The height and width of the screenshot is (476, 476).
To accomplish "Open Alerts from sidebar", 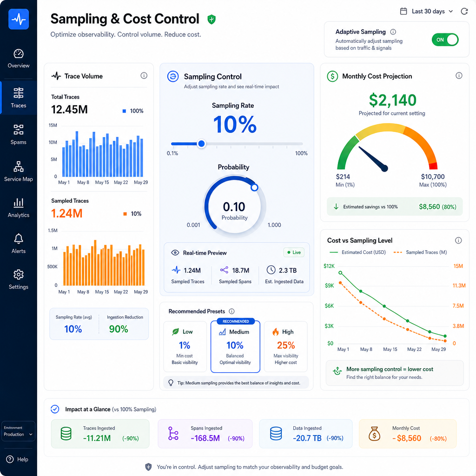I will pos(19,244).
